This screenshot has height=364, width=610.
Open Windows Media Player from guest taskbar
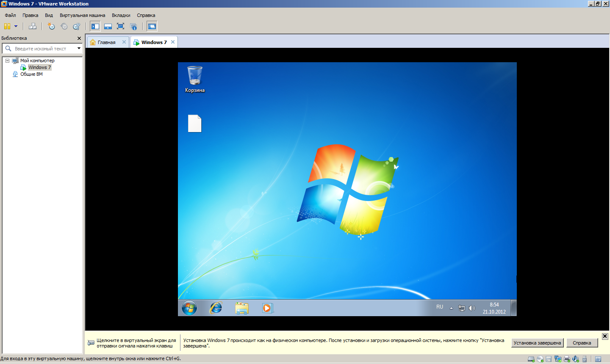[267, 308]
